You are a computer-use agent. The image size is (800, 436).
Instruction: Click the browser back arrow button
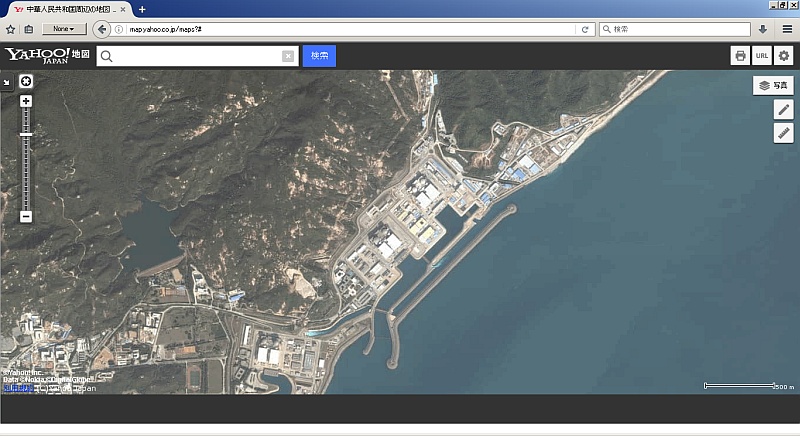(101, 29)
